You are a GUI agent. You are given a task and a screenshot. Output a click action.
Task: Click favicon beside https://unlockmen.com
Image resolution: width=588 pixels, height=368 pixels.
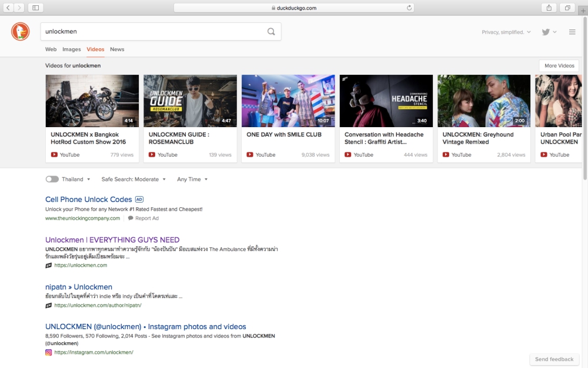[48, 266]
